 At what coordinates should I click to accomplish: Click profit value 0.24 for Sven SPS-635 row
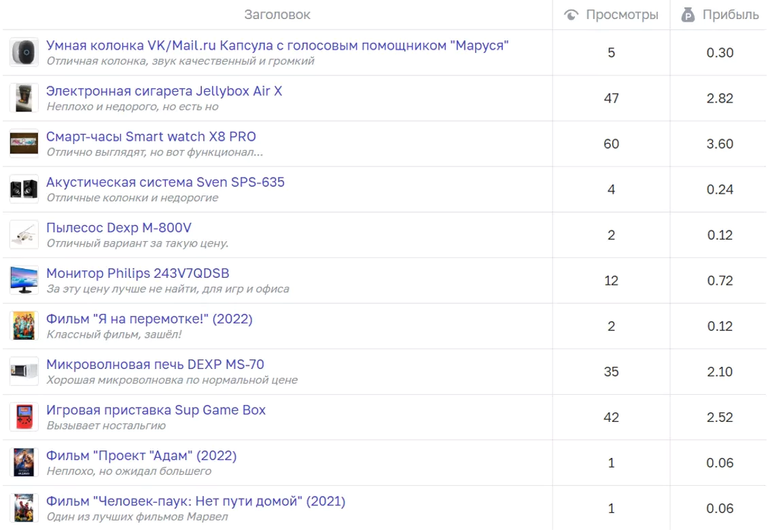click(720, 189)
